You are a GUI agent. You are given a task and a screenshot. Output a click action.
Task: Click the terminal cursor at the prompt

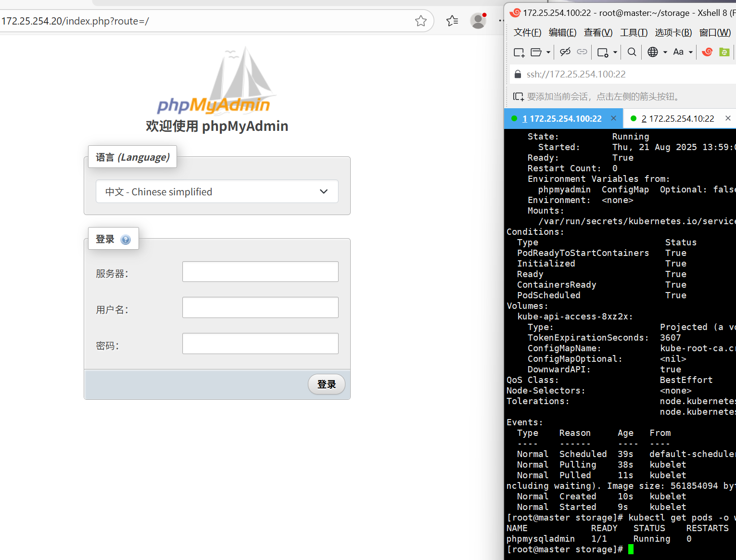tap(631, 549)
